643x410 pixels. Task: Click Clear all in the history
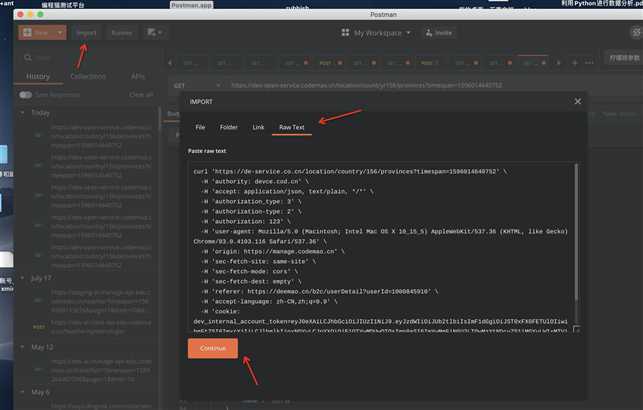click(141, 95)
